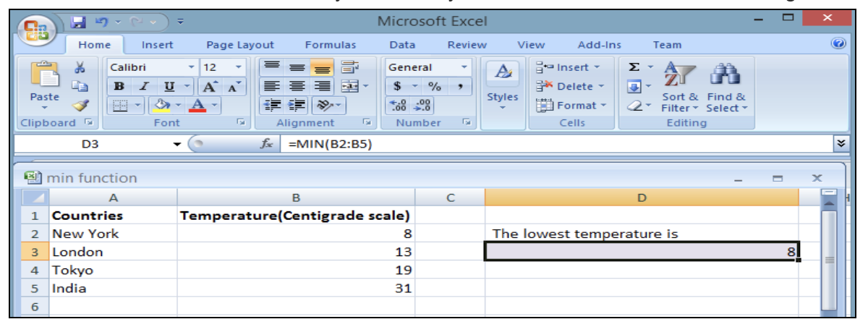The height and width of the screenshot is (327, 868).
Task: Select cell with 'The lowest temperature is'
Action: [x=642, y=233]
